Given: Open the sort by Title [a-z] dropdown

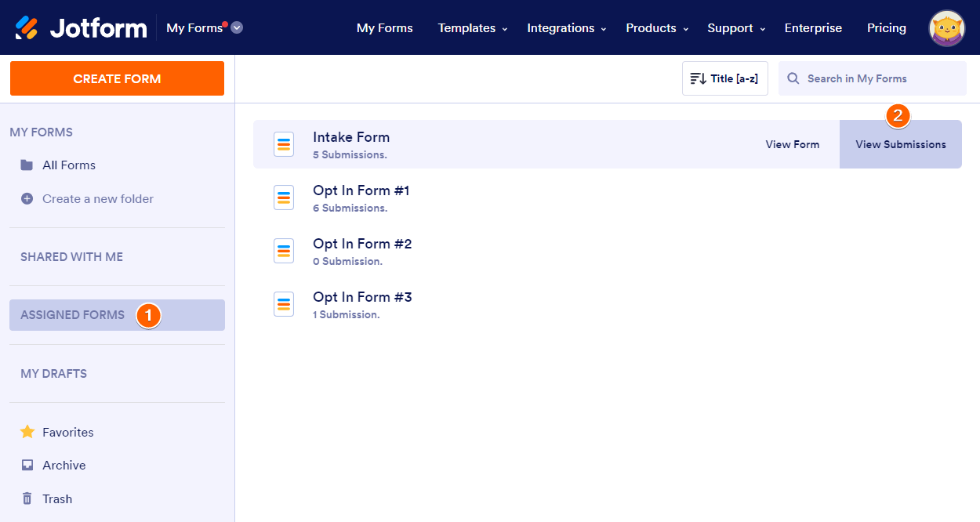Looking at the screenshot, I should [x=724, y=78].
